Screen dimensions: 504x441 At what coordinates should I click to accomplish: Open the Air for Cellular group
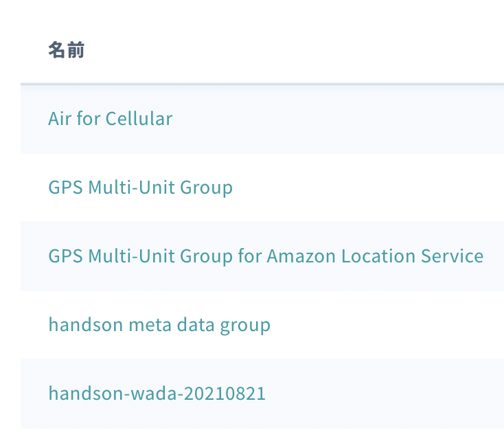coord(111,118)
